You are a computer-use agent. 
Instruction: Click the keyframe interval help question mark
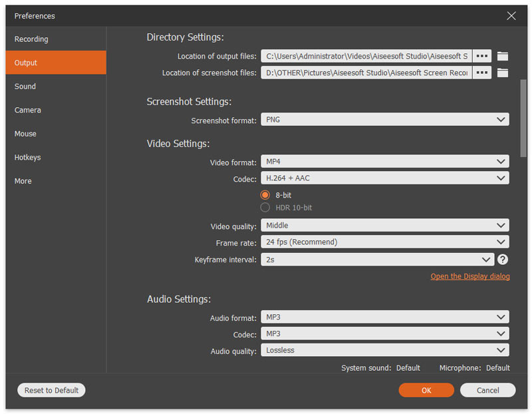(503, 260)
